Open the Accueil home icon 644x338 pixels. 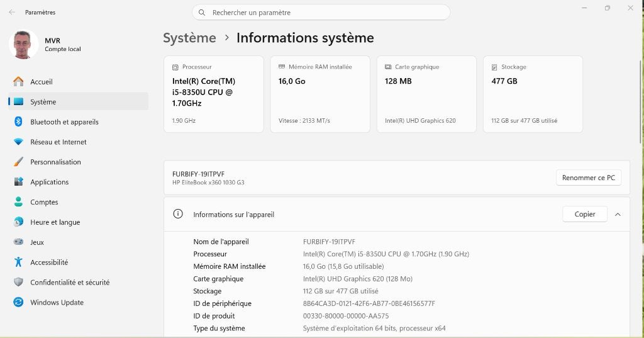18,81
